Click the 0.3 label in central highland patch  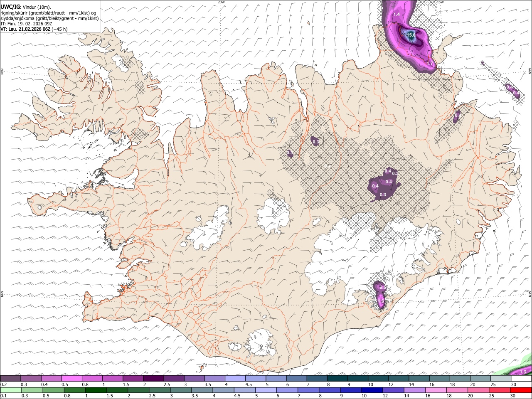pos(383,195)
